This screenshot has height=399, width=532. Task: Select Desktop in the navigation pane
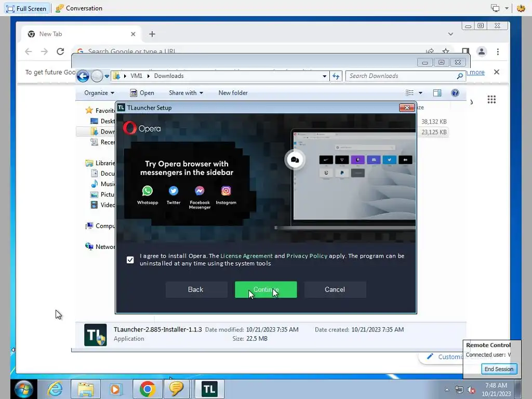pos(103,121)
